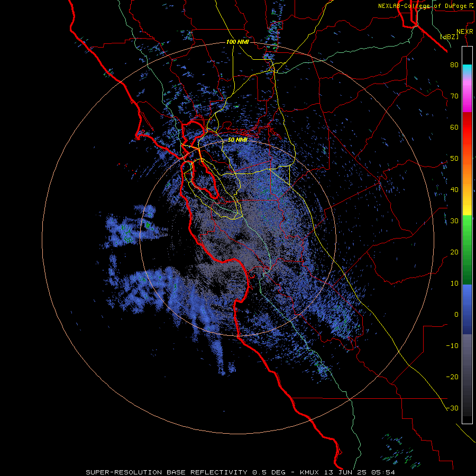Click the Super-Resolution Base Reflectivity caption
Screen dimensions: 476x476
(x=167, y=472)
